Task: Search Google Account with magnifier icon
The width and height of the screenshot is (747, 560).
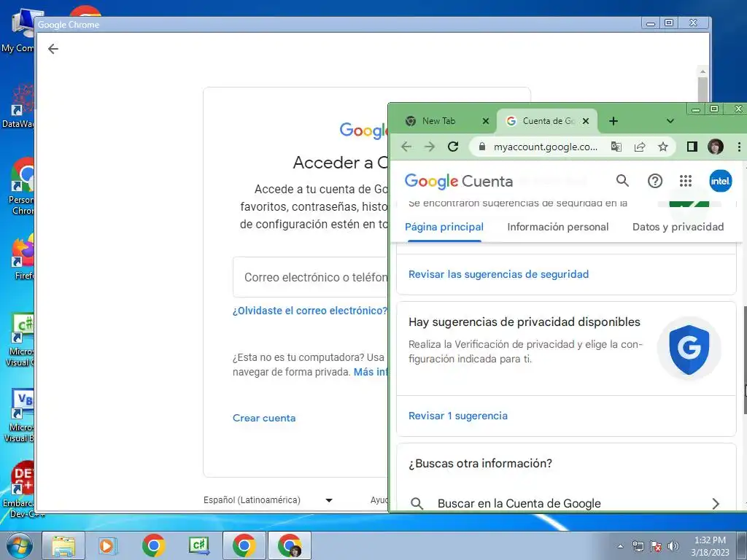Action: click(x=622, y=181)
